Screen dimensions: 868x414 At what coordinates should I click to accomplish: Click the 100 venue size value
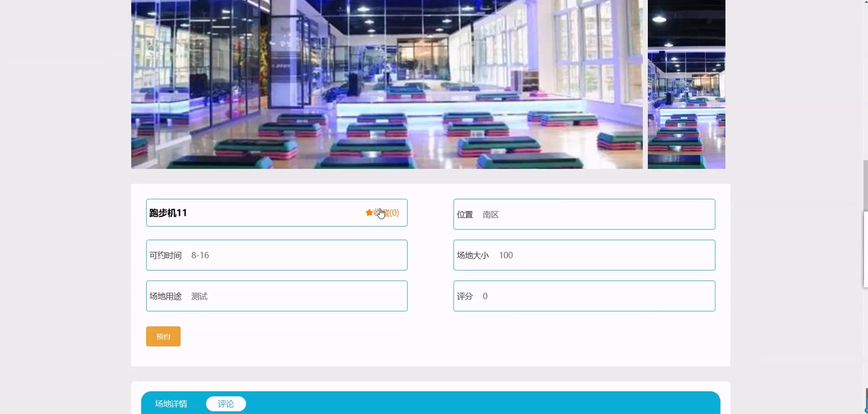pos(505,255)
